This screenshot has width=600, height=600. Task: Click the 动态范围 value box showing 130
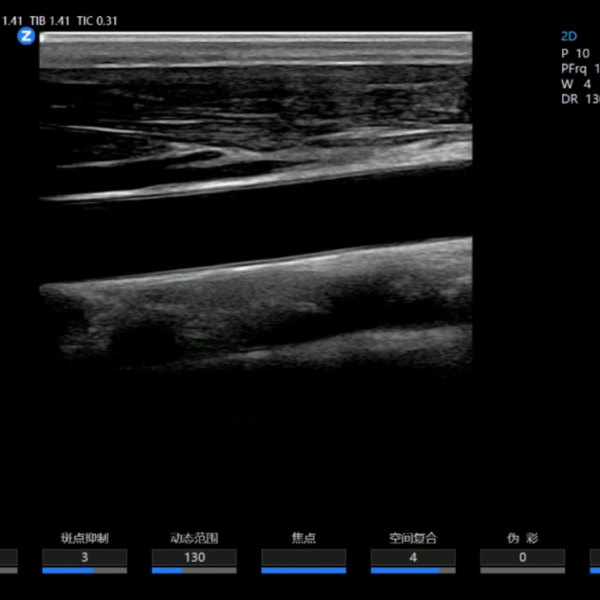click(194, 557)
